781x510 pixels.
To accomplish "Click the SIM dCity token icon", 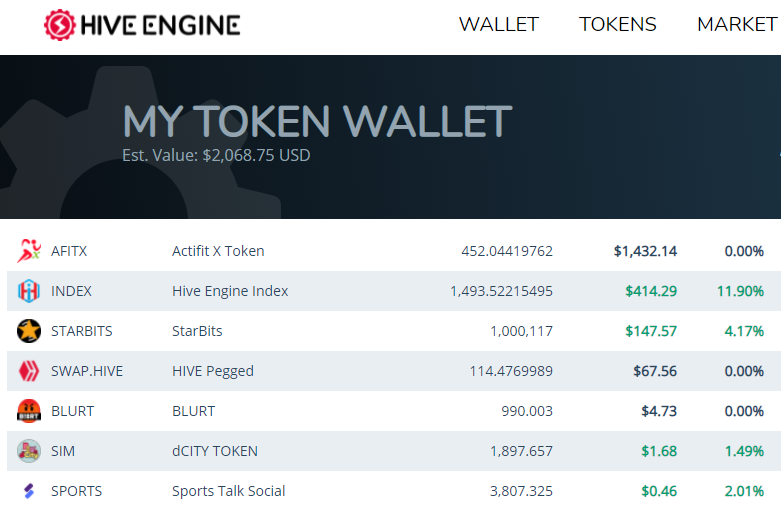I will (x=29, y=451).
